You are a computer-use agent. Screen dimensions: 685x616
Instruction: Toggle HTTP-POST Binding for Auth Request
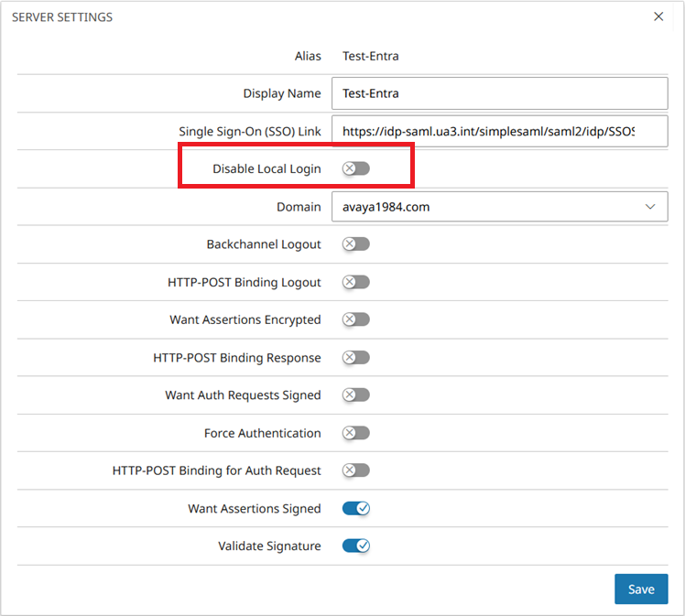(355, 470)
